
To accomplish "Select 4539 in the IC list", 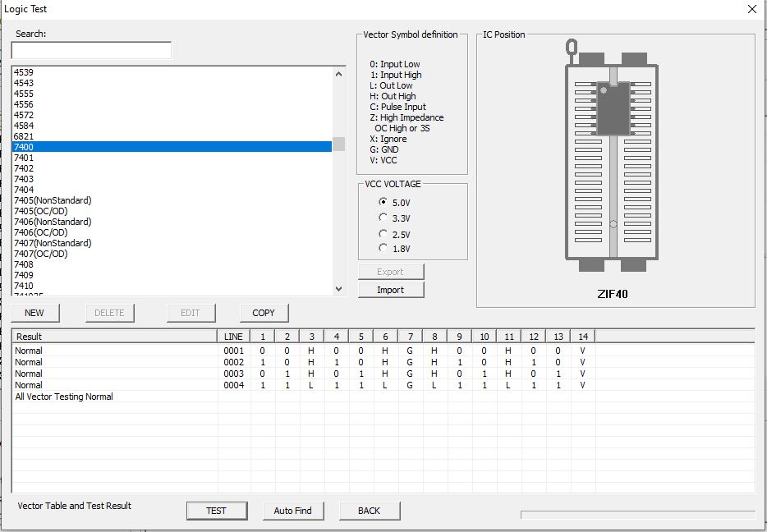I will [172, 72].
